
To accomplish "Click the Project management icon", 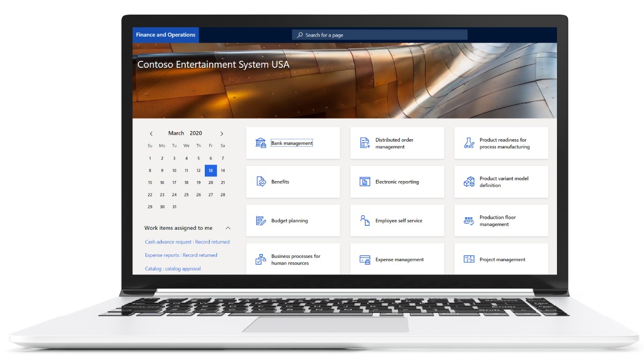I will [469, 259].
